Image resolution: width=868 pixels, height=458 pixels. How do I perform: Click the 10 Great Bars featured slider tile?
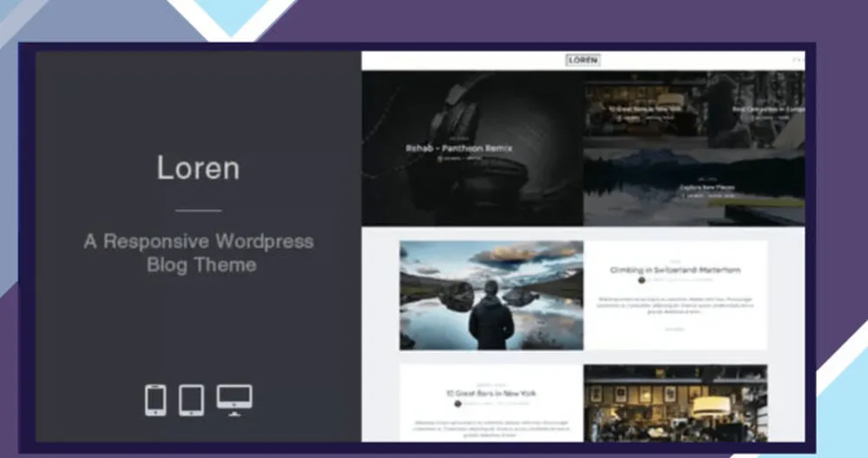(x=644, y=109)
